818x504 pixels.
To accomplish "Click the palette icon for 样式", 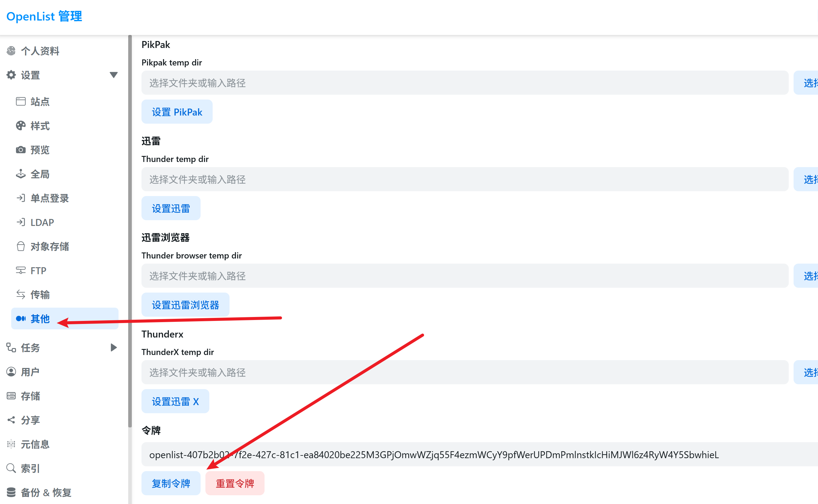I will [x=21, y=126].
